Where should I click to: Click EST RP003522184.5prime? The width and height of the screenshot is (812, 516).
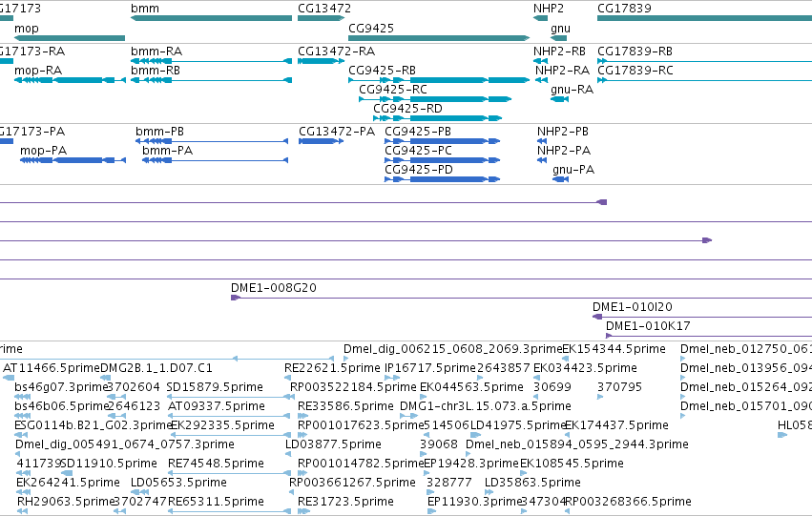(x=353, y=387)
